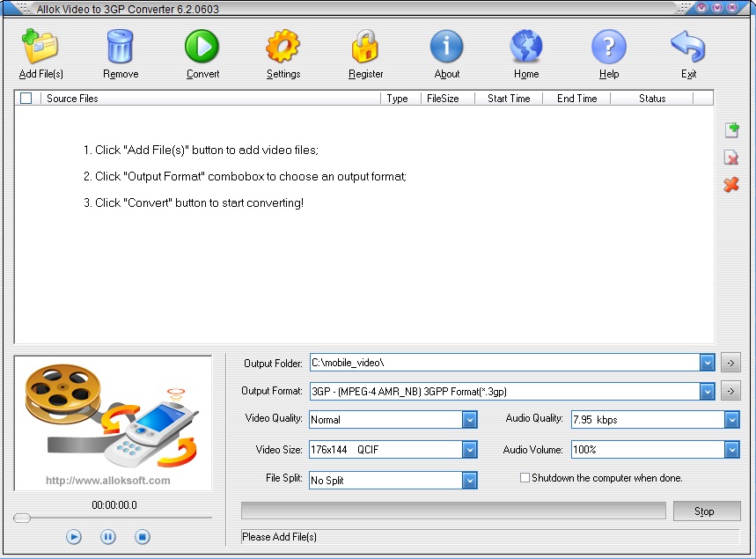Click the Convert text label
This screenshot has width=756, height=559.
click(x=202, y=74)
